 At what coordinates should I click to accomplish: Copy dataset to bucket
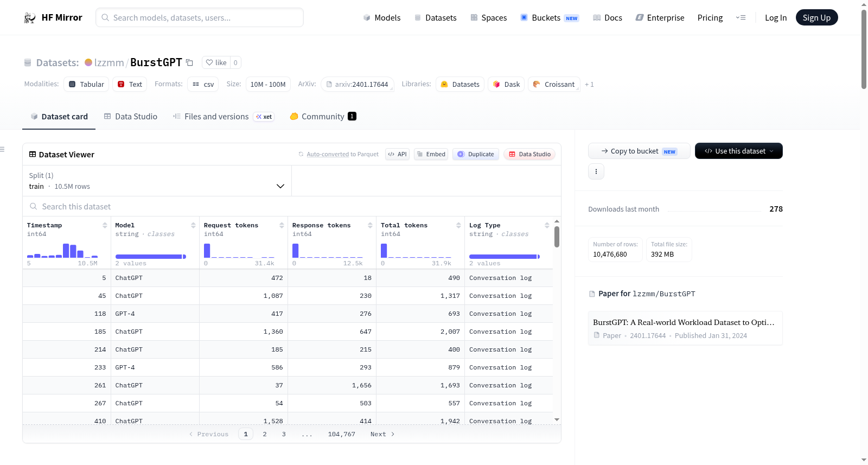point(639,151)
